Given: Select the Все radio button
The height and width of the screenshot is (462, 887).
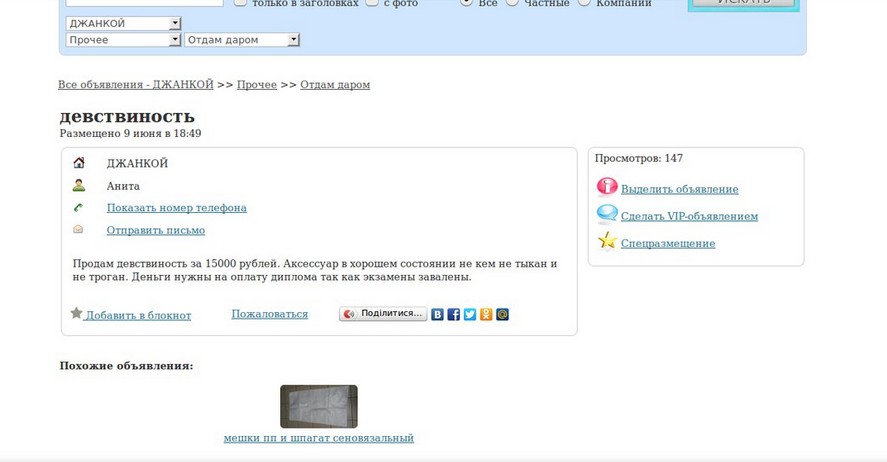Looking at the screenshot, I should click(466, 2).
